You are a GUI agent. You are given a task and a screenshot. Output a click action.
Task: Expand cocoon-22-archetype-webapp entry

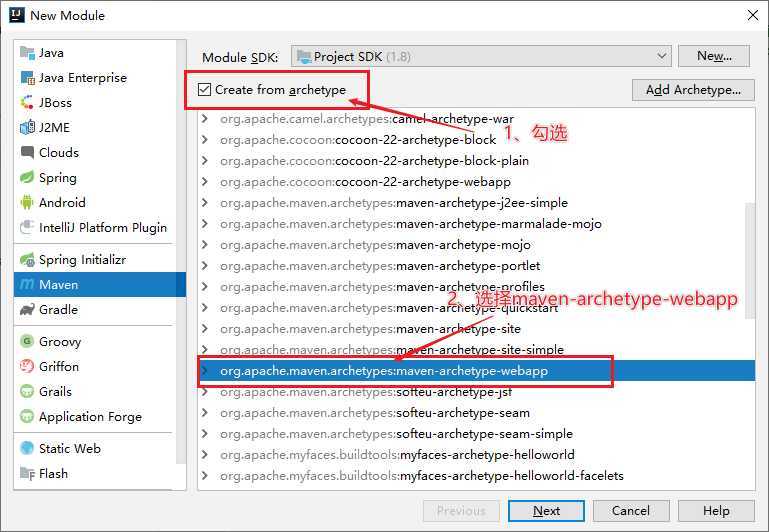point(205,182)
